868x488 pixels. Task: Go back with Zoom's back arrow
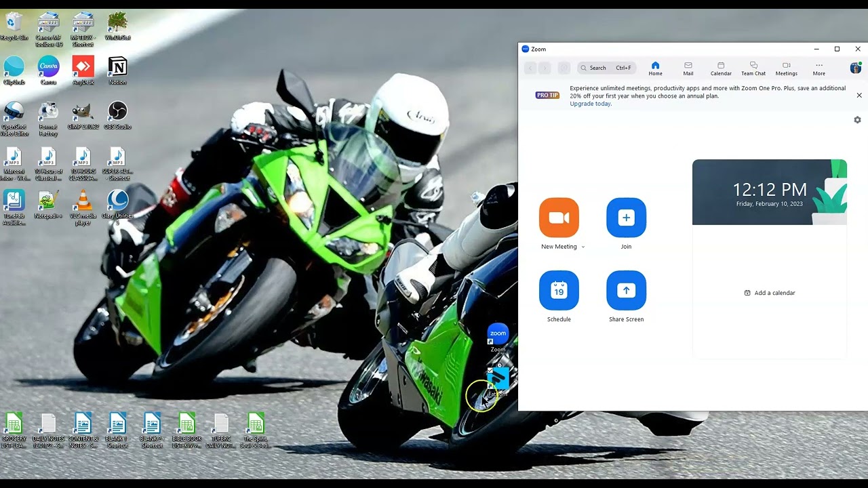point(530,68)
